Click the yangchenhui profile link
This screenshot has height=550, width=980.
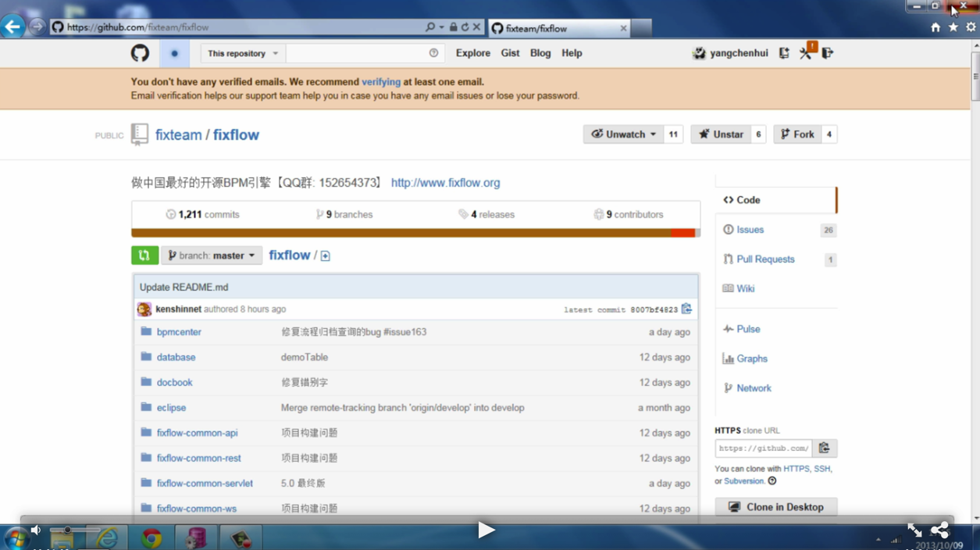(x=730, y=53)
